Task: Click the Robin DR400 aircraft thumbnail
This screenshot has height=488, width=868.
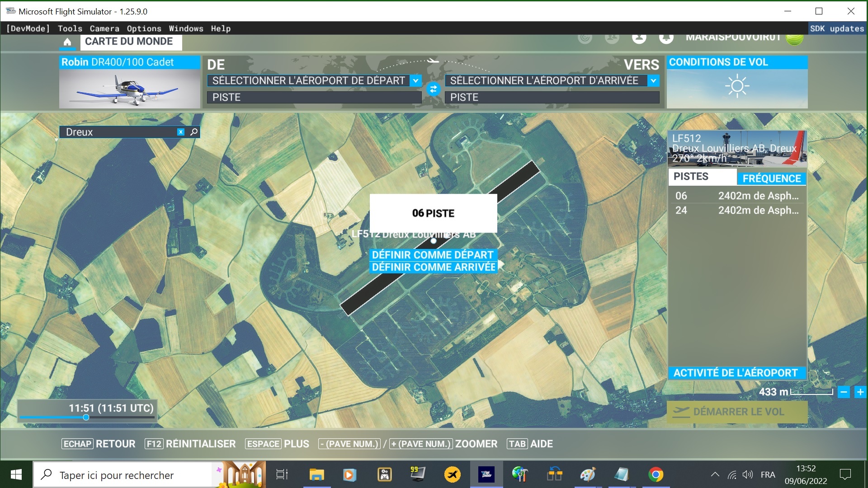Action: click(x=129, y=89)
